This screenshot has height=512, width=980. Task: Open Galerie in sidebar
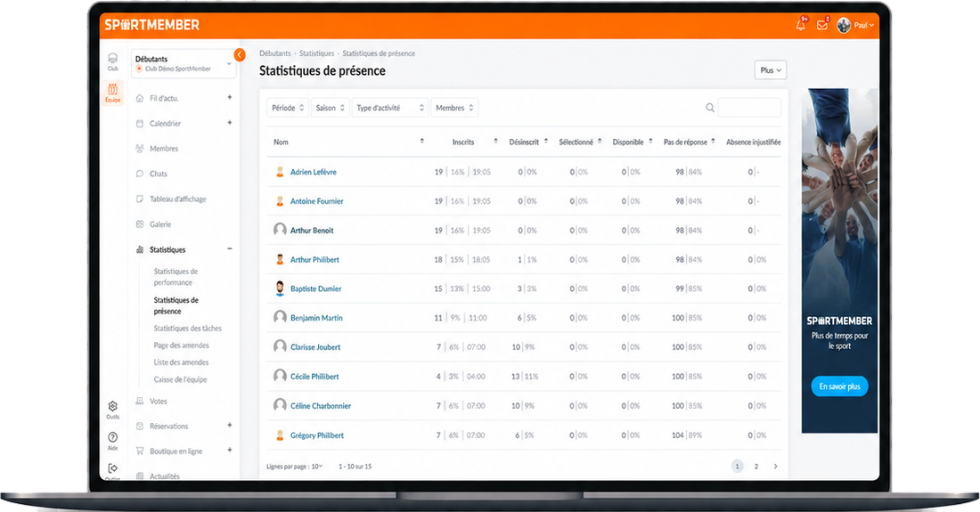click(x=160, y=224)
